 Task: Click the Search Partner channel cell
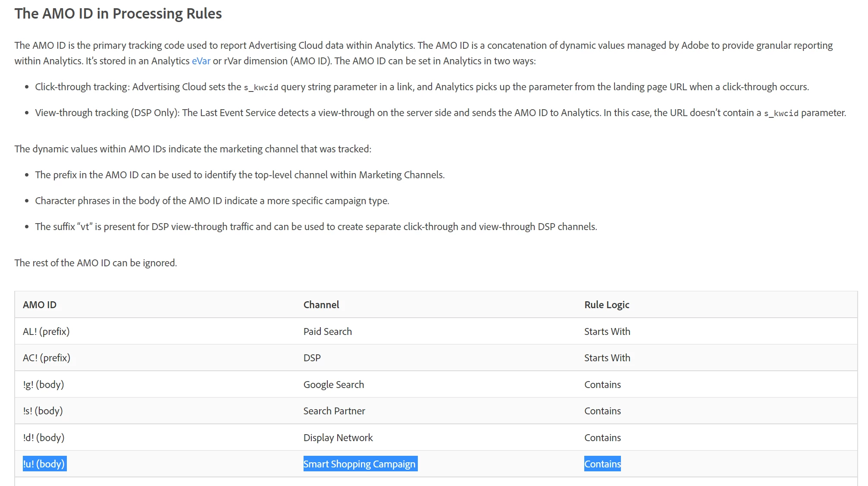(334, 411)
